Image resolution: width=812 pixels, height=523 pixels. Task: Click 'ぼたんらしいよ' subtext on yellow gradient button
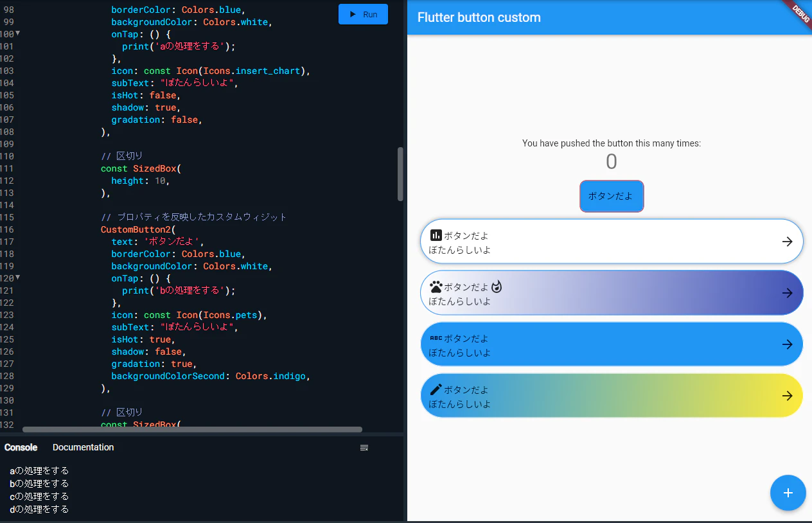click(460, 404)
